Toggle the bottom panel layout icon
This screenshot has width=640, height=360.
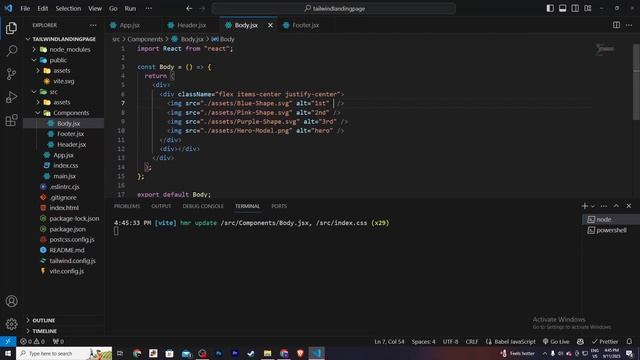click(x=562, y=8)
